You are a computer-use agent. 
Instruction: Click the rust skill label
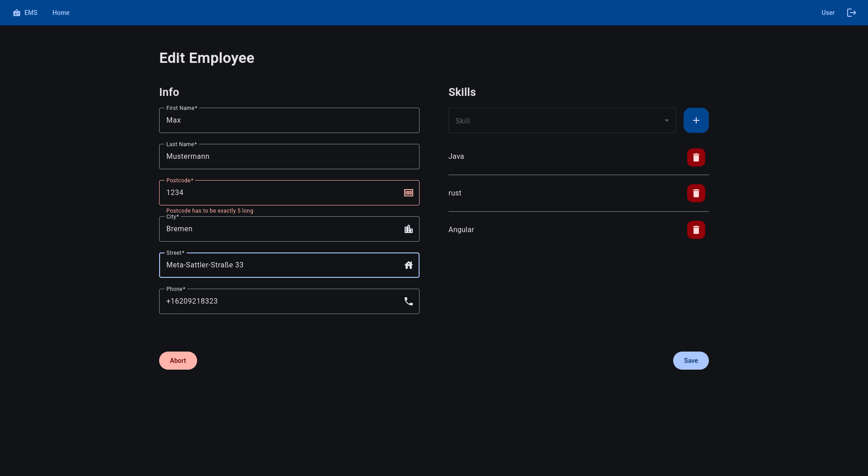tap(455, 193)
